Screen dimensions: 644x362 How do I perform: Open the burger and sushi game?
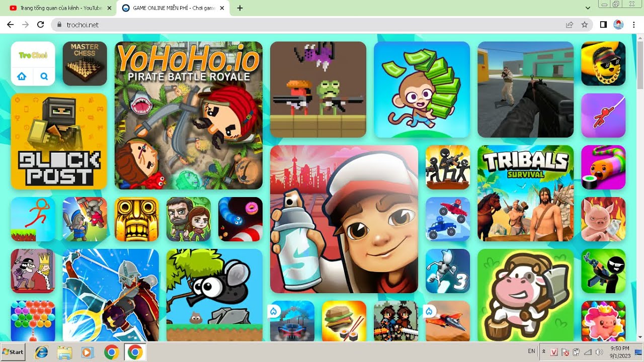click(x=344, y=321)
